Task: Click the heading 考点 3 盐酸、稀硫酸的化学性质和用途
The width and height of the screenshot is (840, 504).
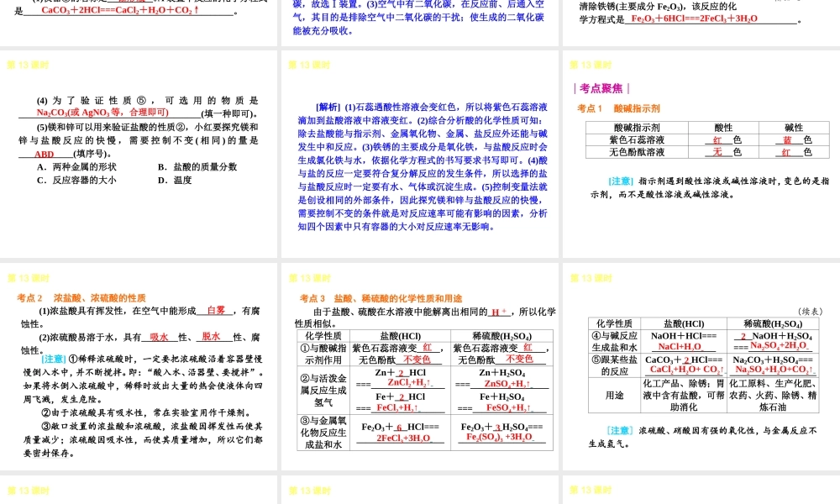Action: 381,298
